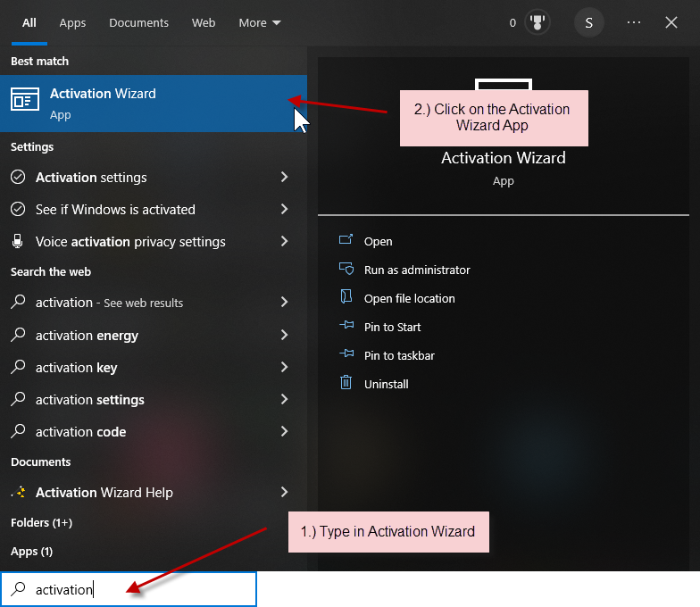The width and height of the screenshot is (700, 607).
Task: Search the web for activation key
Action: coord(77,368)
